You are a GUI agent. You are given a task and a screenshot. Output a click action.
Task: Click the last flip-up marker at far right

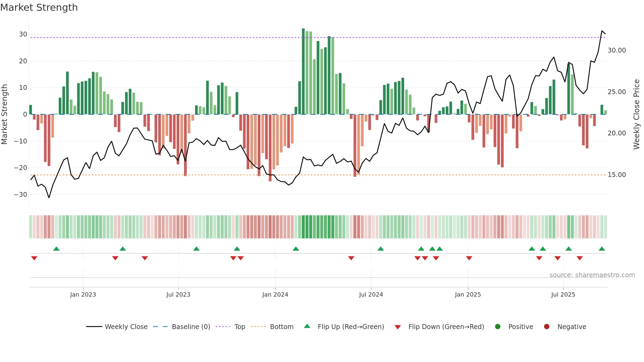pyautogui.click(x=602, y=249)
